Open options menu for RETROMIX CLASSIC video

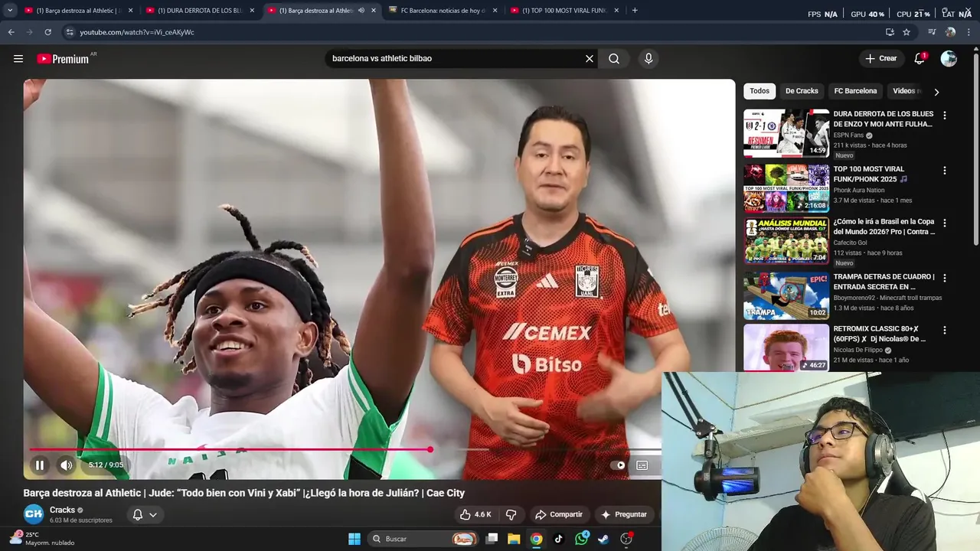945,331
